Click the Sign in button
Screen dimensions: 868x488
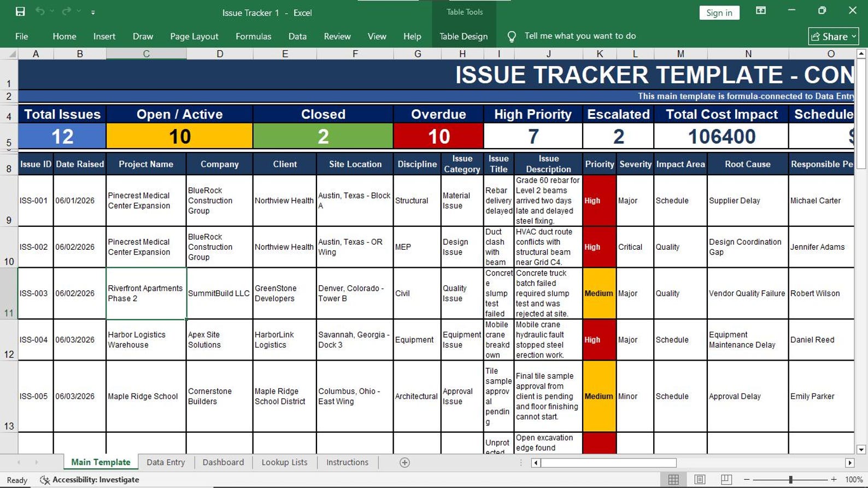tap(719, 13)
